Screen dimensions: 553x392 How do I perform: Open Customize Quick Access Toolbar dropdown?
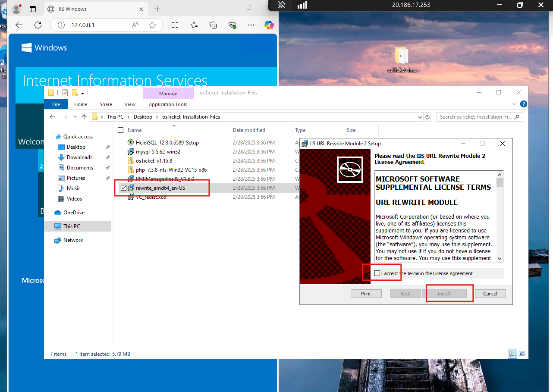coord(82,93)
